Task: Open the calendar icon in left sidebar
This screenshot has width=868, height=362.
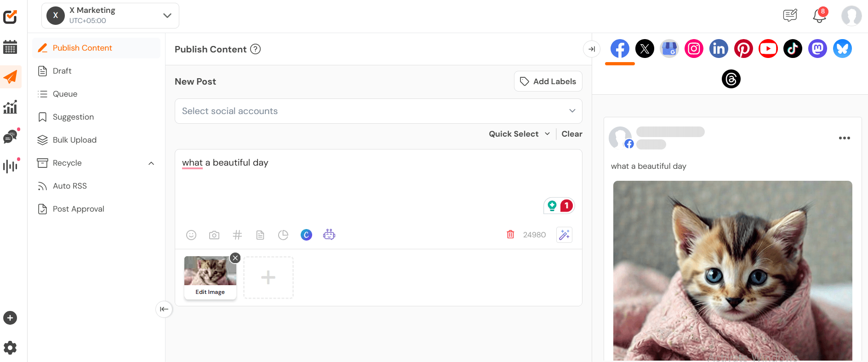Action: coord(10,47)
